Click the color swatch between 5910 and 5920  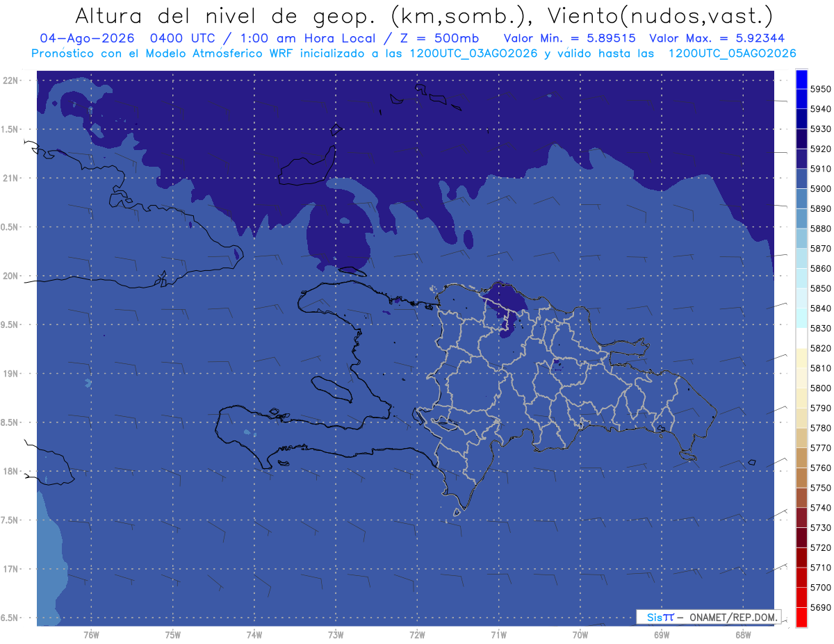801,159
